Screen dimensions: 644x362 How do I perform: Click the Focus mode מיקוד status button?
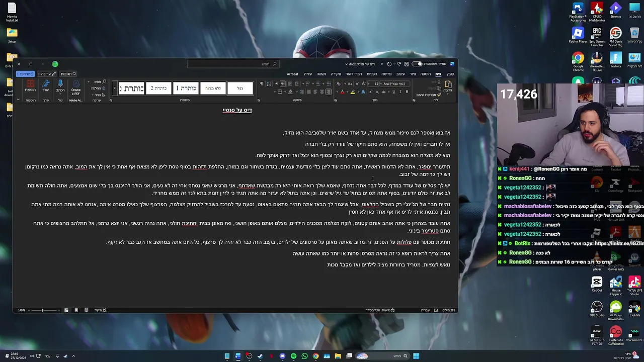[x=101, y=310]
